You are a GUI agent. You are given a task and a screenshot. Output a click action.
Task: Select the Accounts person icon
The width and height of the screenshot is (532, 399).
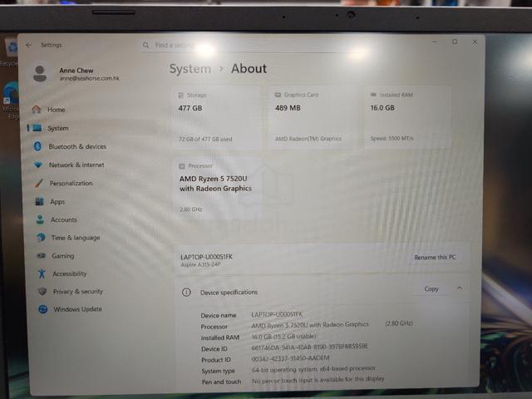point(40,219)
